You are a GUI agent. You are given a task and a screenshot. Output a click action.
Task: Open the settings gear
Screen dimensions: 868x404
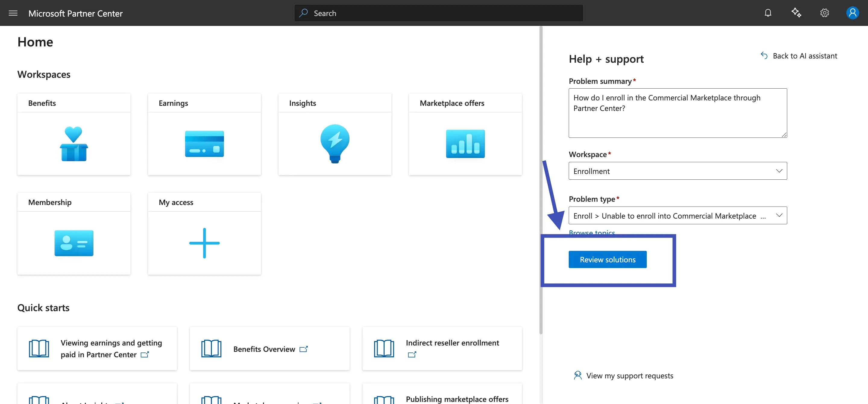825,13
